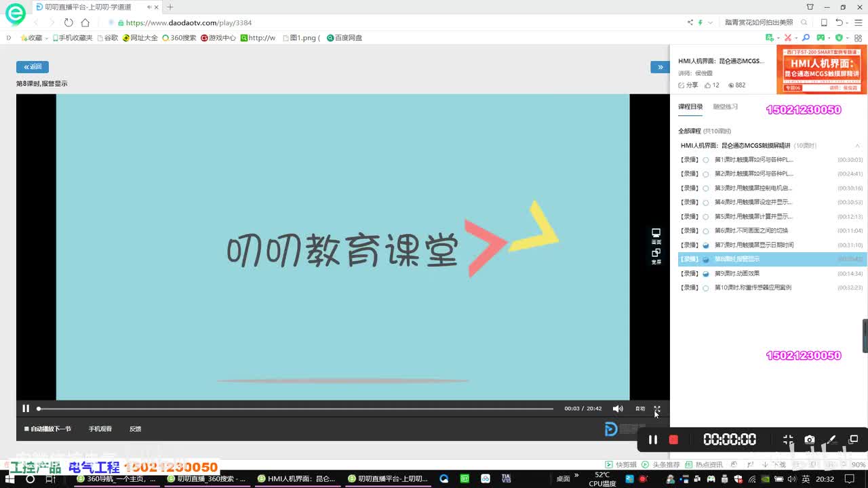Select the 随堂练习 tab
The width and height of the screenshot is (868, 488).
(x=725, y=106)
